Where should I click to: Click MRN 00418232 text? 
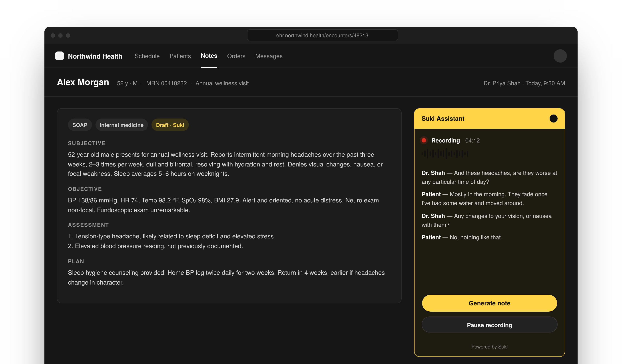(166, 83)
